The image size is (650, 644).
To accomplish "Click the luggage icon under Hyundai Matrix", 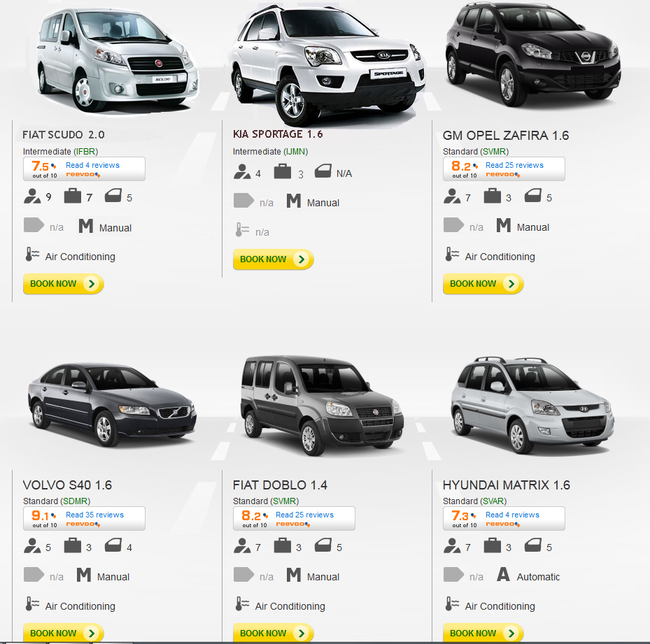I will tap(493, 545).
